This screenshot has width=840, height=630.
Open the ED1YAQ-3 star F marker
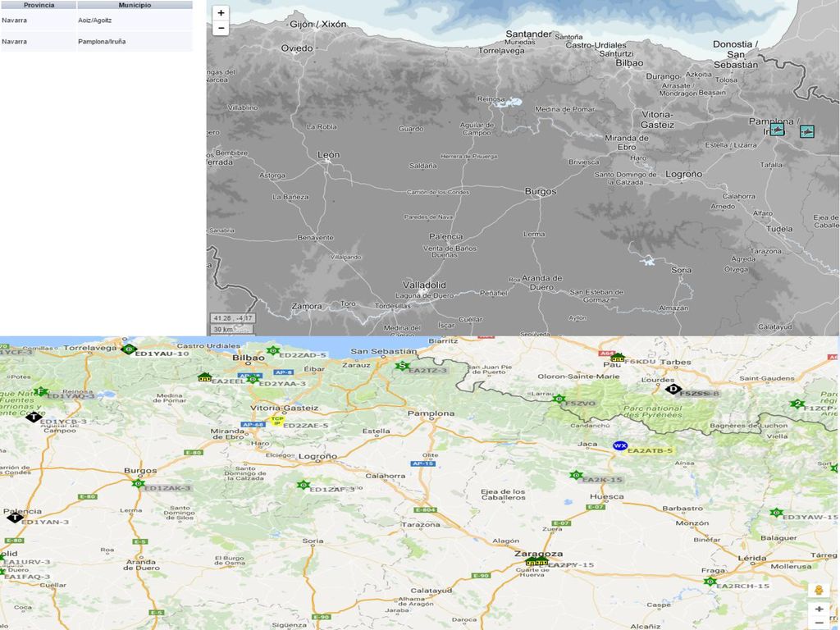point(41,391)
